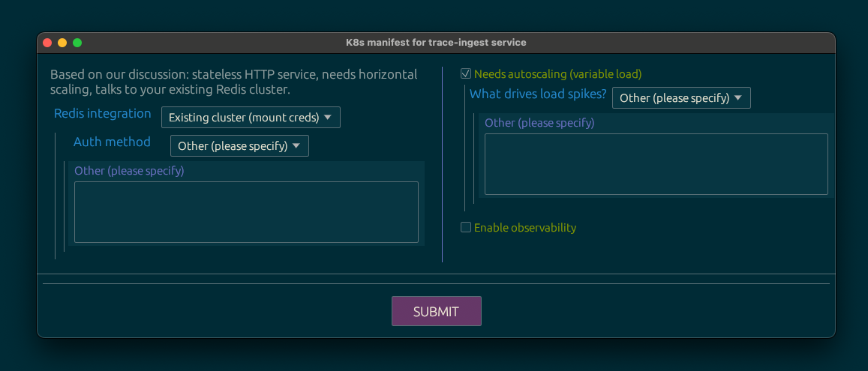Image resolution: width=868 pixels, height=371 pixels.
Task: Click the window title bar text
Action: 435,43
